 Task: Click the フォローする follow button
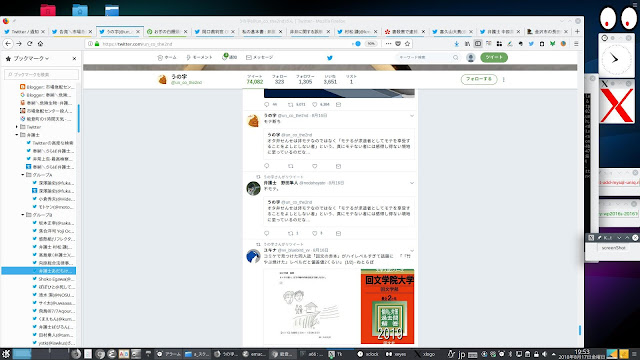(x=479, y=79)
